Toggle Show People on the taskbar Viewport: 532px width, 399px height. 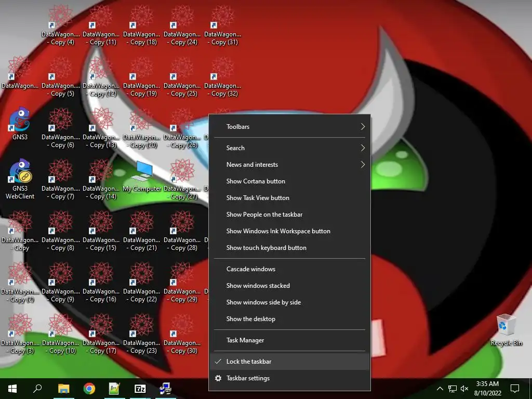289,215
